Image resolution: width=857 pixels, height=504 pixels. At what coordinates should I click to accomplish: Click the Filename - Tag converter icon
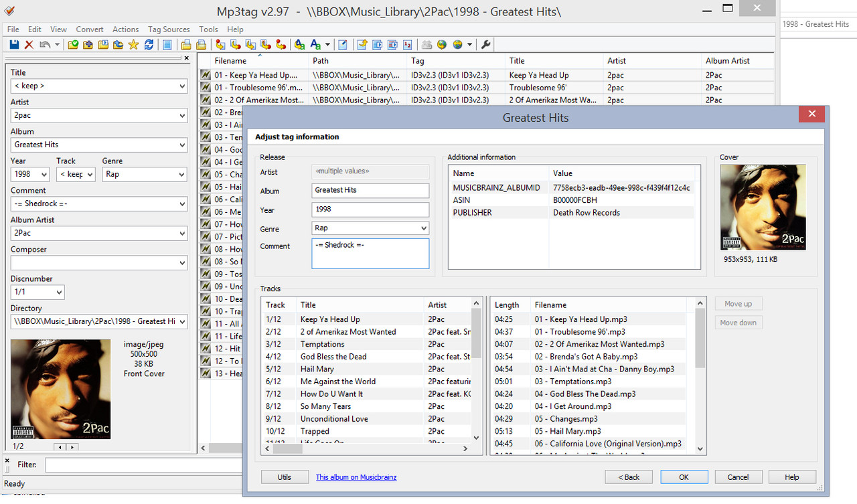click(235, 45)
